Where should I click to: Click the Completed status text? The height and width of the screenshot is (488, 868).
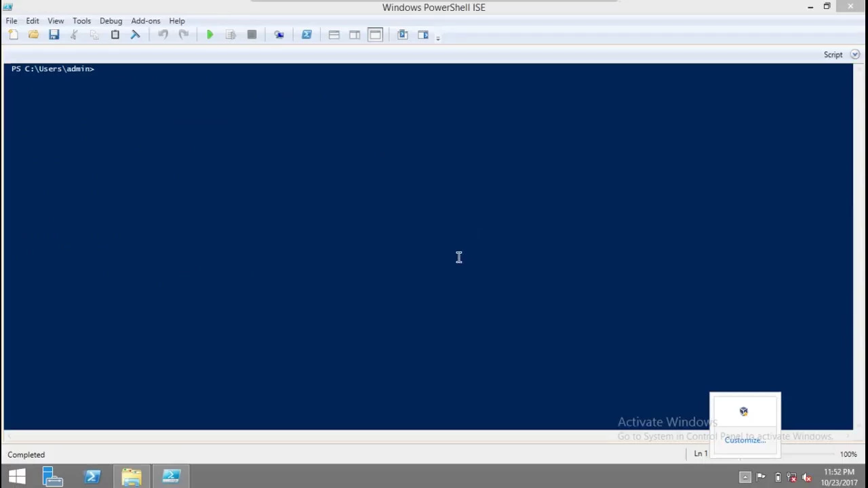pos(26,455)
